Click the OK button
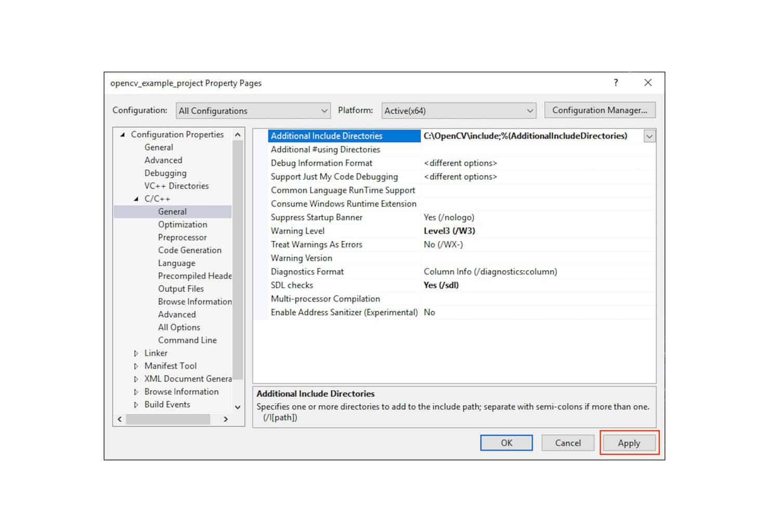This screenshot has height=532, width=769. tap(506, 443)
